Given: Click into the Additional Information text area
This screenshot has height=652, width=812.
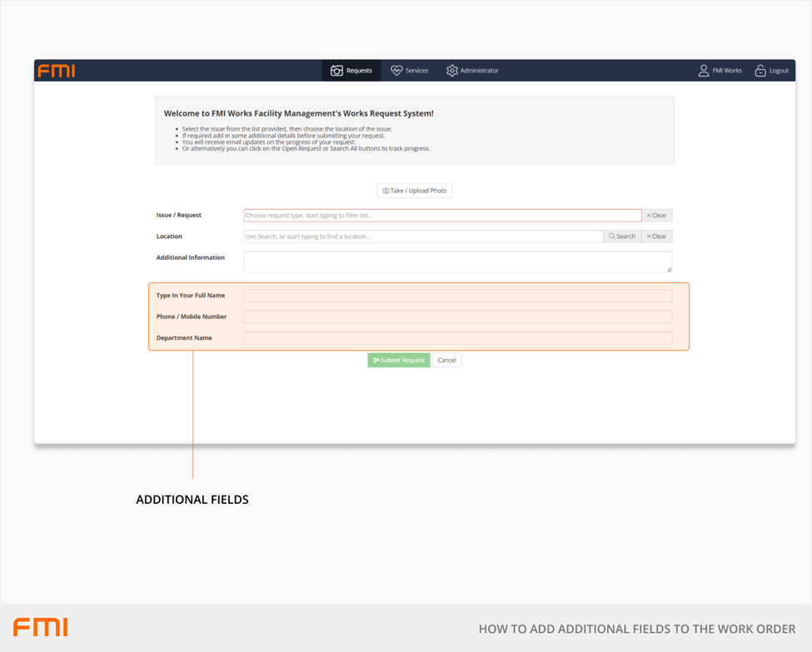Looking at the screenshot, I should (456, 261).
